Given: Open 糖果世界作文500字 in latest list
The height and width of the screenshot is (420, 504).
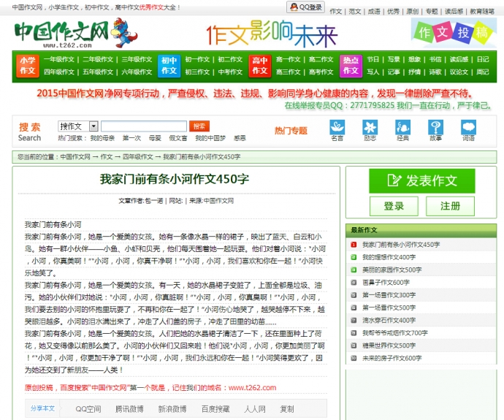Looking at the screenshot, I should 389,345.
